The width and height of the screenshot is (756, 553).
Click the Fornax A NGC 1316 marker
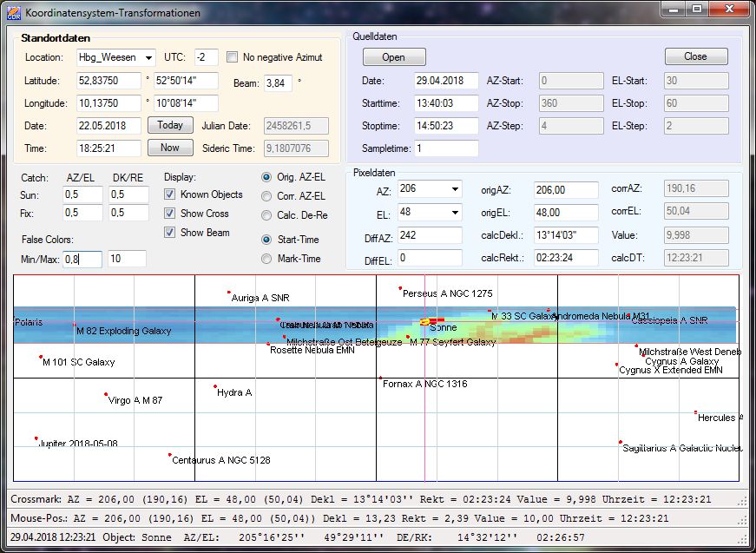click(380, 378)
